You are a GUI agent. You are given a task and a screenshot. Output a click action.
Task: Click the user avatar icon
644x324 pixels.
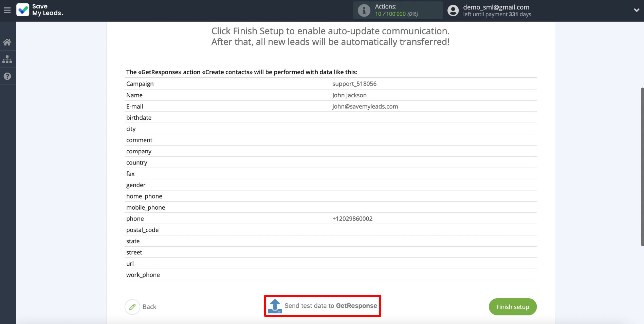click(x=453, y=11)
